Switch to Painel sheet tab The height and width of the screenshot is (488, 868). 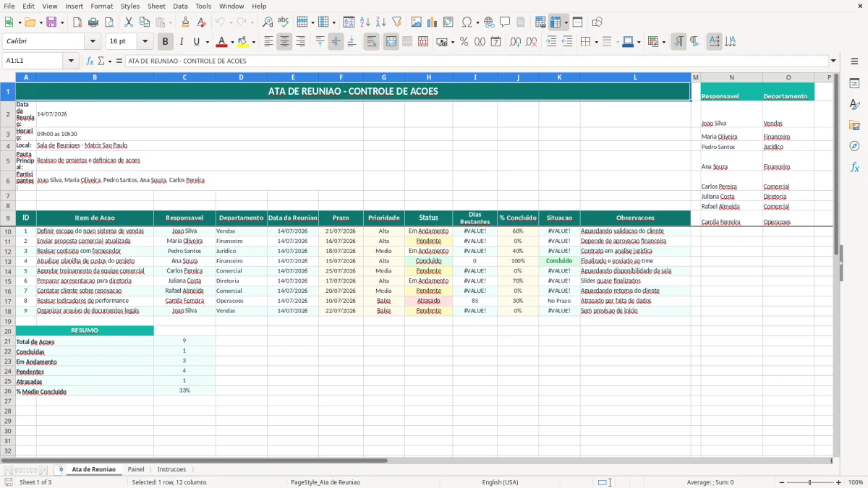(136, 469)
